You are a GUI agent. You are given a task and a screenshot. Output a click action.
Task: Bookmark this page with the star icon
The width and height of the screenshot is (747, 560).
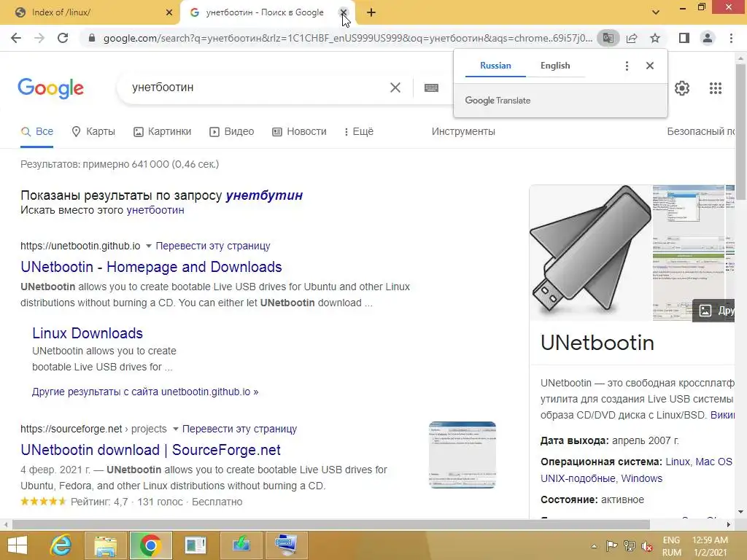tap(655, 38)
